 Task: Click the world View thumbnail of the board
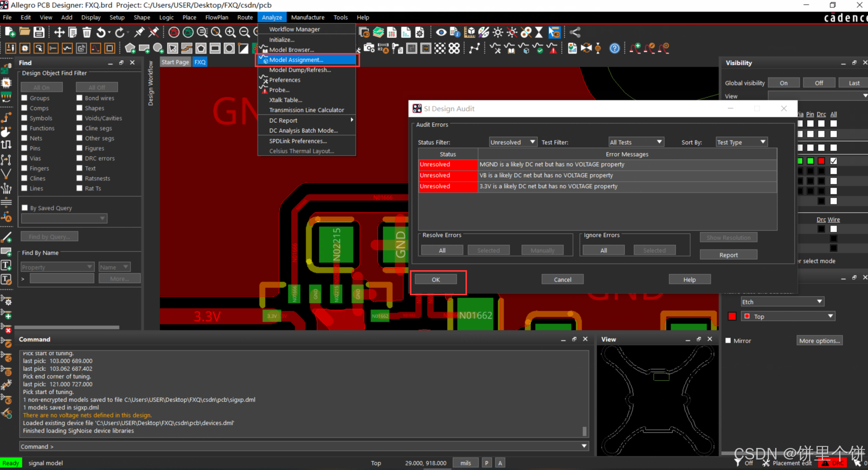(658, 400)
